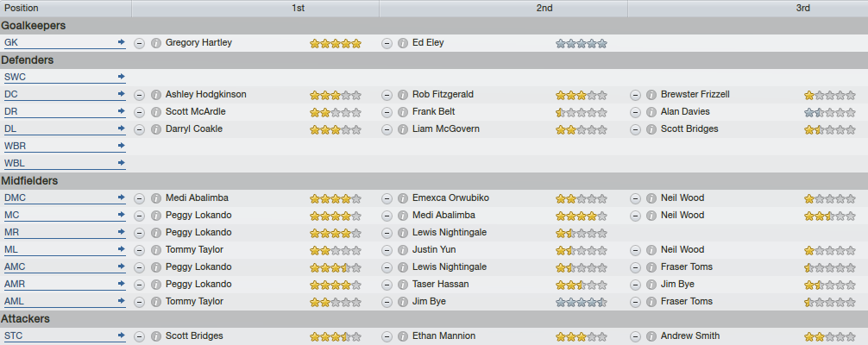Click info icon next to Justin Yun

click(403, 250)
